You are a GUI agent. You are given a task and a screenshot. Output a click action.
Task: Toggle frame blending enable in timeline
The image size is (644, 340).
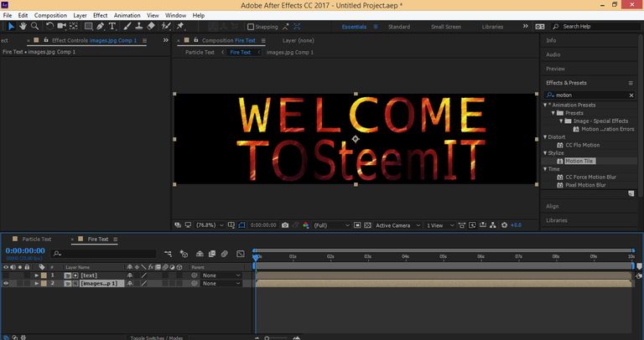pos(212,254)
